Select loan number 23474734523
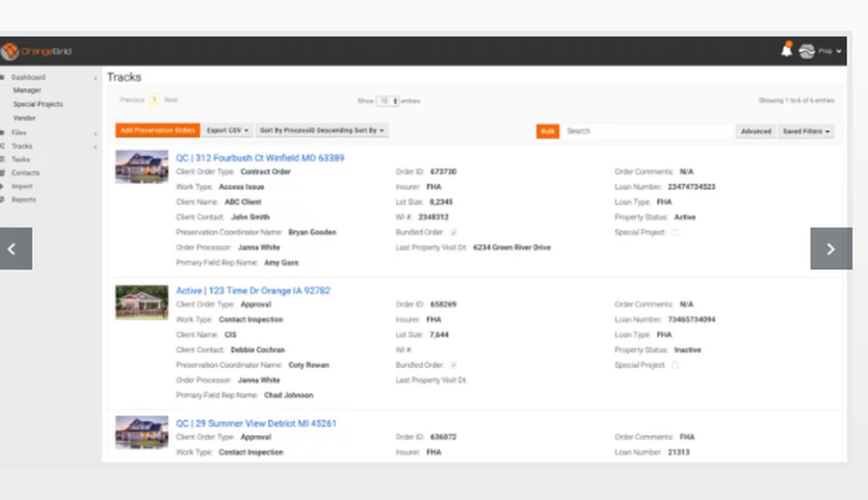Viewport: 868px width, 500px height. (692, 187)
